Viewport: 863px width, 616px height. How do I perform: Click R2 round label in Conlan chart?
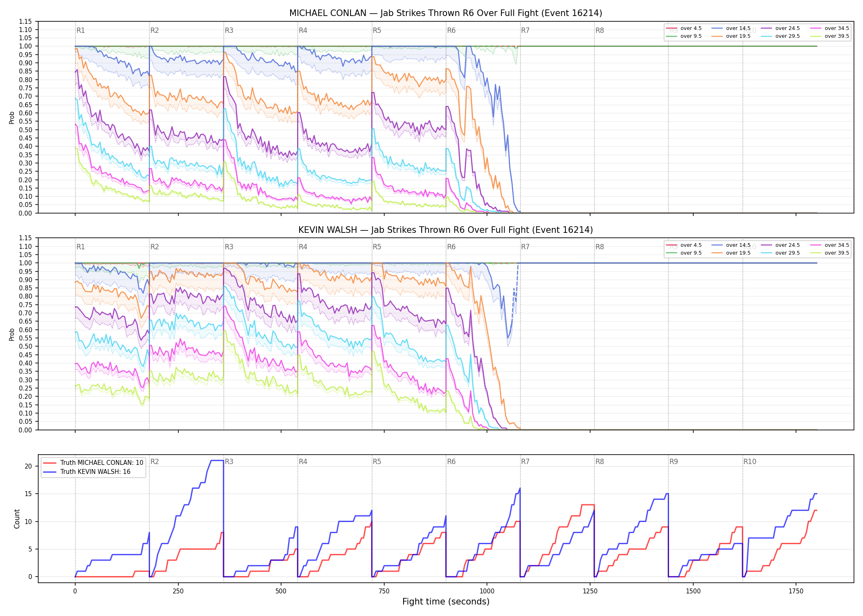coord(155,30)
